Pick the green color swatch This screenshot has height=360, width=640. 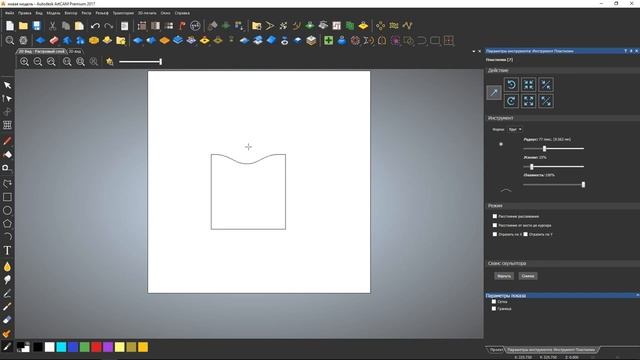coord(84,347)
